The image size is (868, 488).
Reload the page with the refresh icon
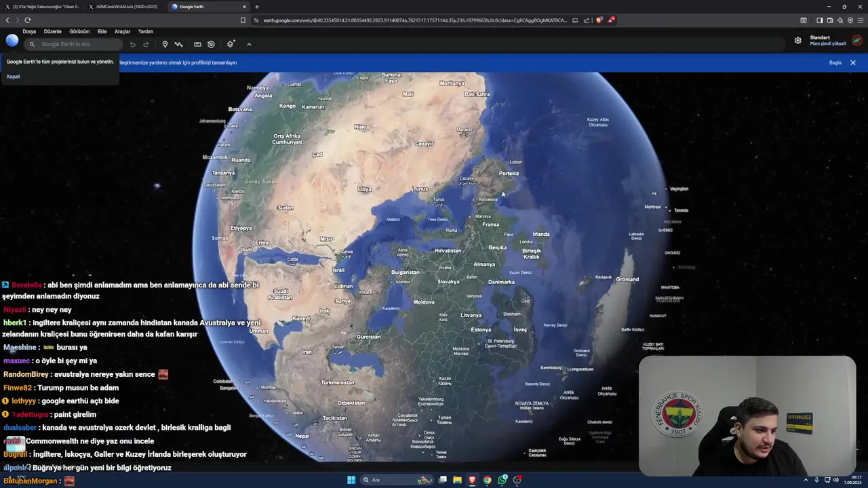tap(28, 20)
